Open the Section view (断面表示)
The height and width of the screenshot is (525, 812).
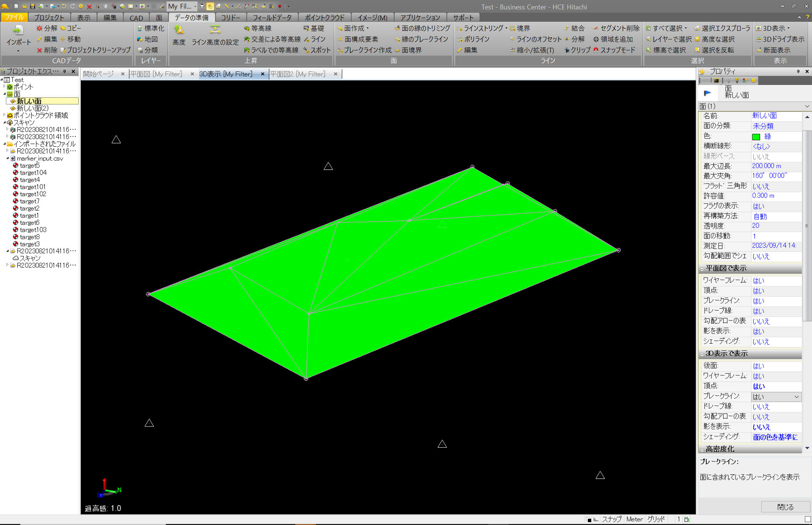pyautogui.click(x=773, y=50)
